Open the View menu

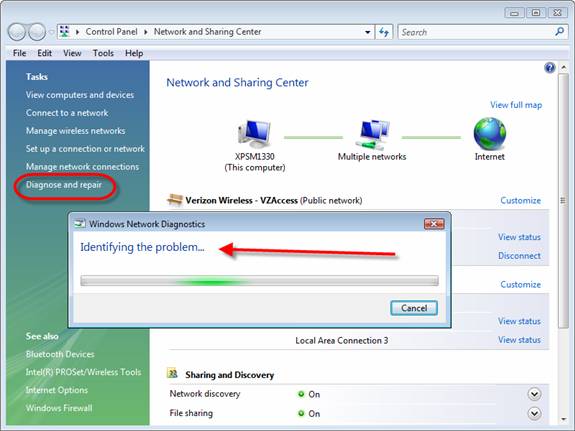click(72, 53)
